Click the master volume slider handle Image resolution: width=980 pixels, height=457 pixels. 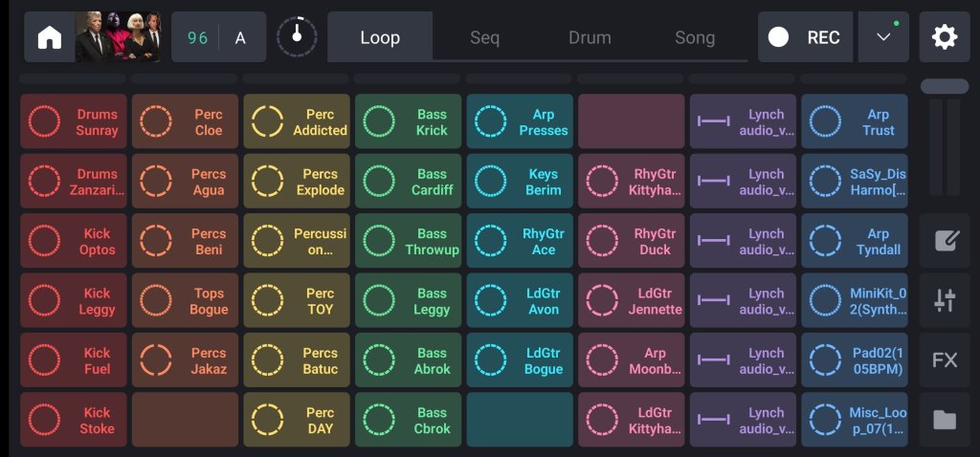944,86
